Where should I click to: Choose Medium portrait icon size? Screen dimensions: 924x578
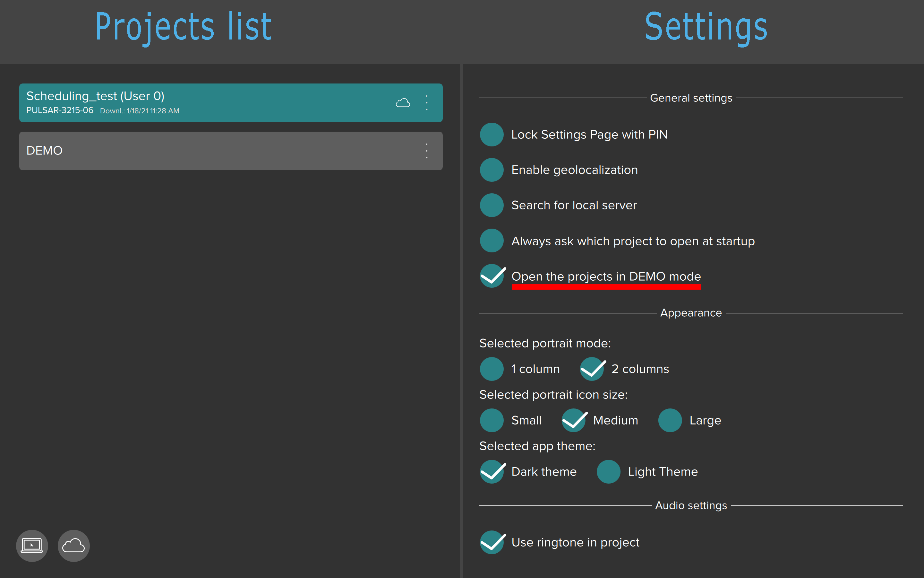(x=574, y=420)
